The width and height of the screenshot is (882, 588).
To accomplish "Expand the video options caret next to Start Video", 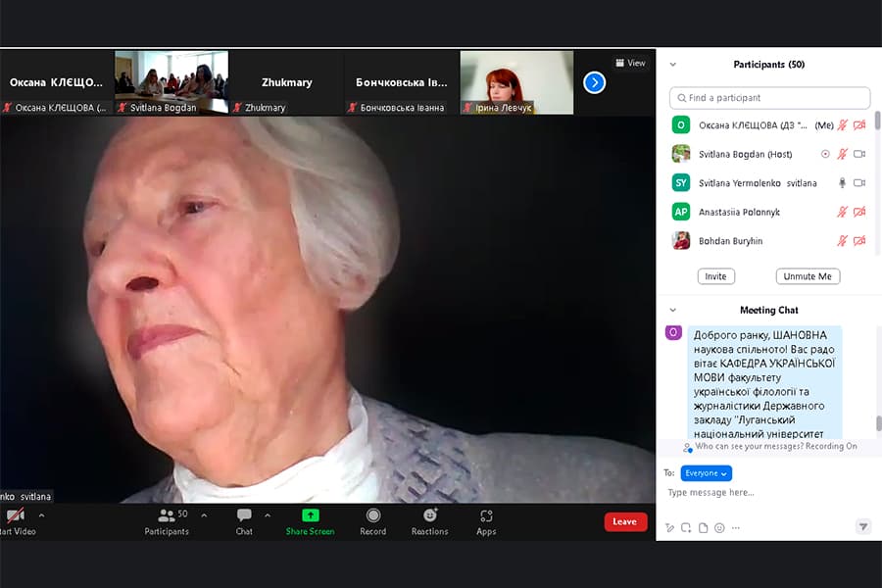I will [x=41, y=514].
